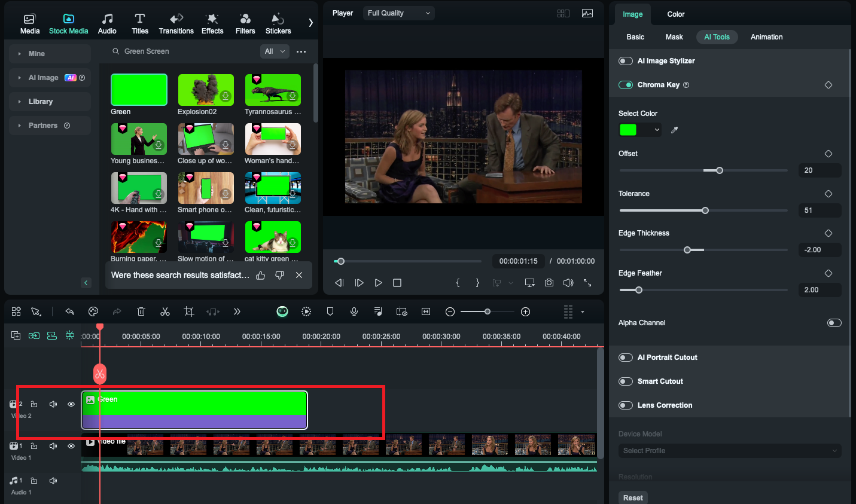The height and width of the screenshot is (504, 856).
Task: Hide the Video 2 track with the eye icon
Action: pos(71,404)
